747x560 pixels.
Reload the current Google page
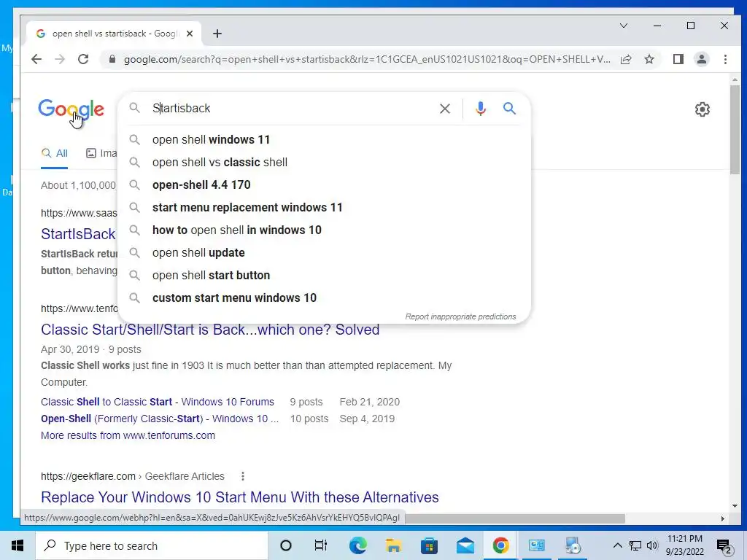coord(83,59)
